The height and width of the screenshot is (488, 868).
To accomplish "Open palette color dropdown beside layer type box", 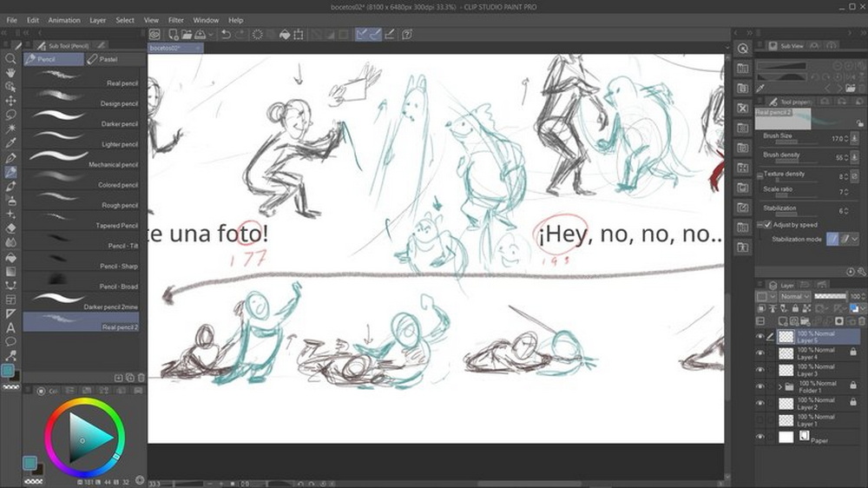I will pyautogui.click(x=773, y=296).
